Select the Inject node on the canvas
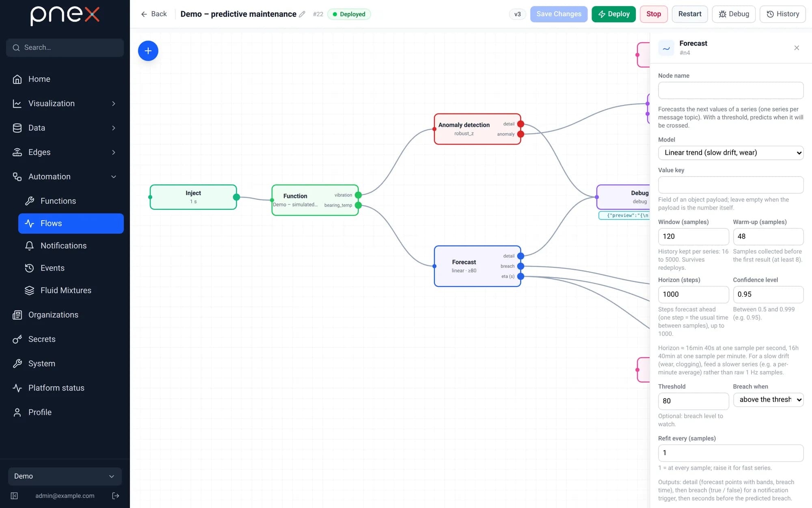This screenshot has height=508, width=812. [x=193, y=197]
